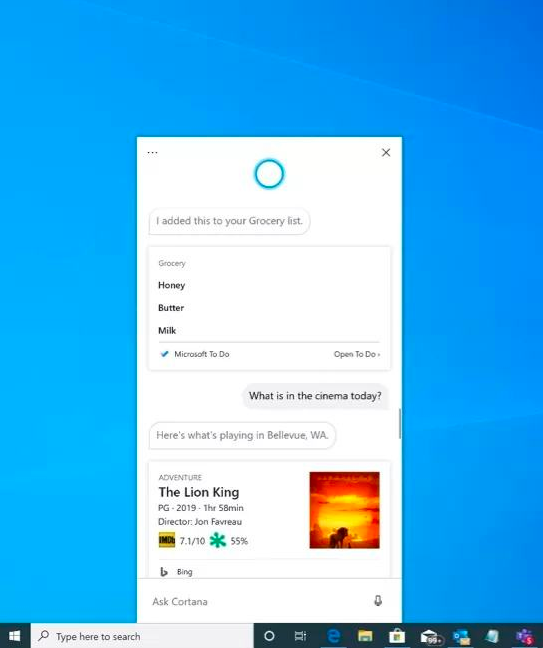Click 'Director: Jon Favreau' text
543x648 pixels.
(200, 522)
